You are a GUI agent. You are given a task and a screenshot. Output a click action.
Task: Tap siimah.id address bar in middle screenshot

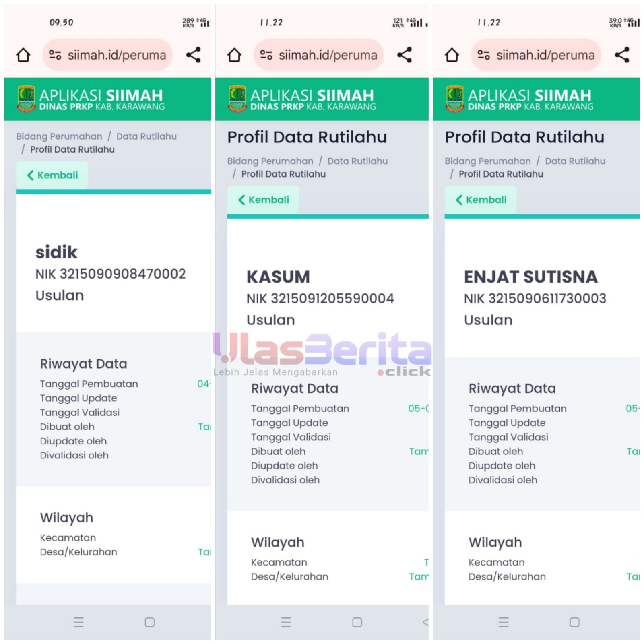318,55
